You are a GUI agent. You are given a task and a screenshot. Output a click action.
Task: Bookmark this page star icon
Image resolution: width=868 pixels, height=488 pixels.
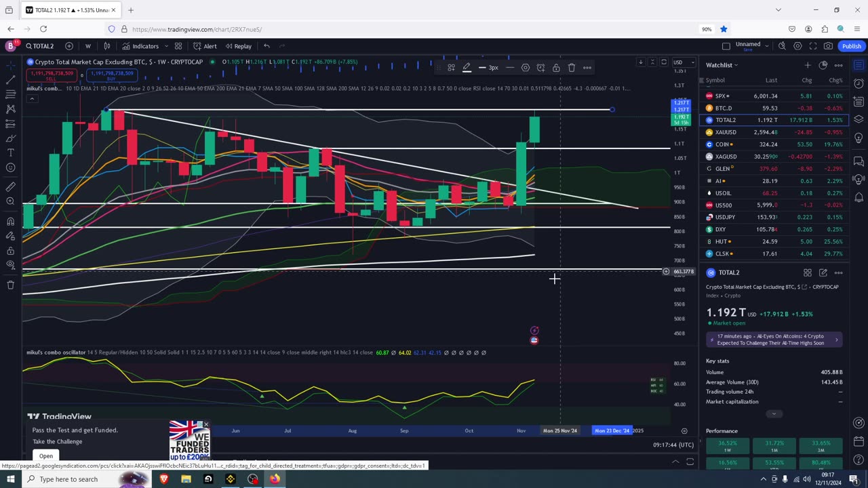(x=724, y=29)
